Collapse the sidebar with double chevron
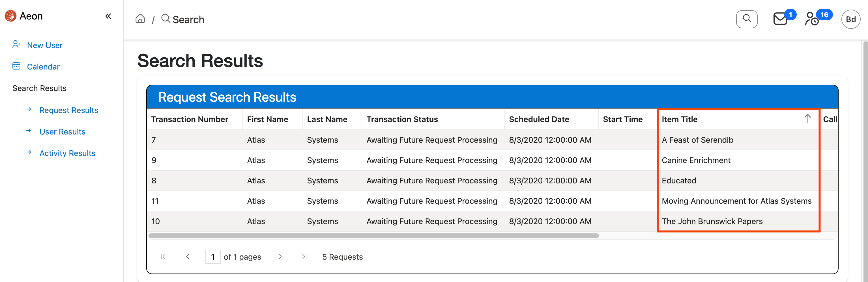This screenshot has width=868, height=282. (x=108, y=16)
